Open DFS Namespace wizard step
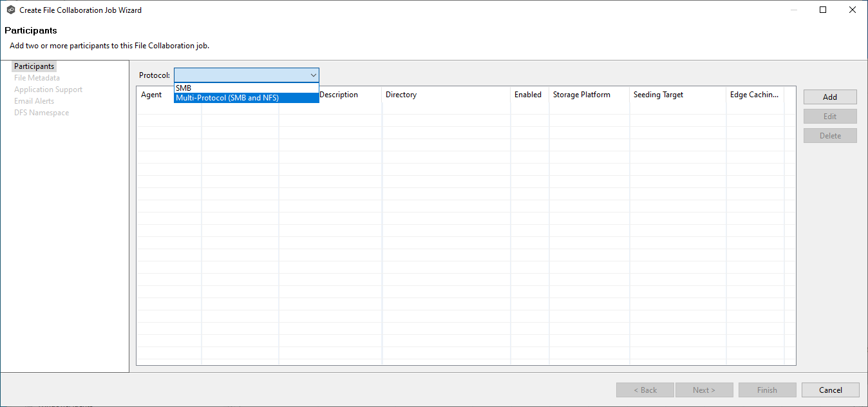 41,113
